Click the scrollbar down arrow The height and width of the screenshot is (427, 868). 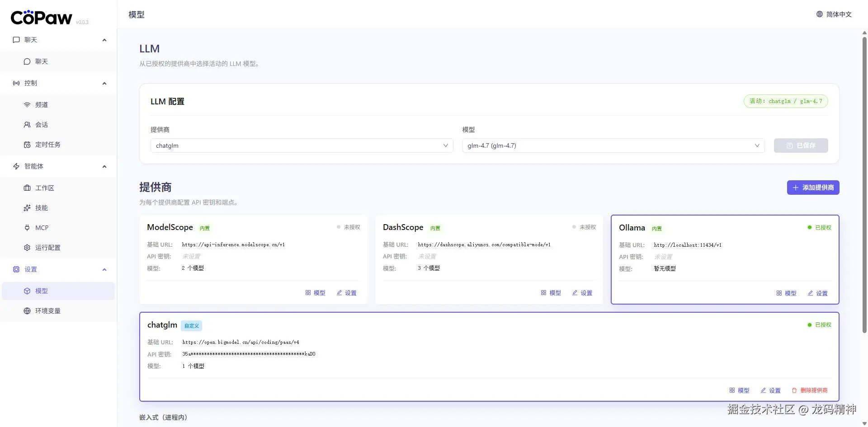coord(864,423)
